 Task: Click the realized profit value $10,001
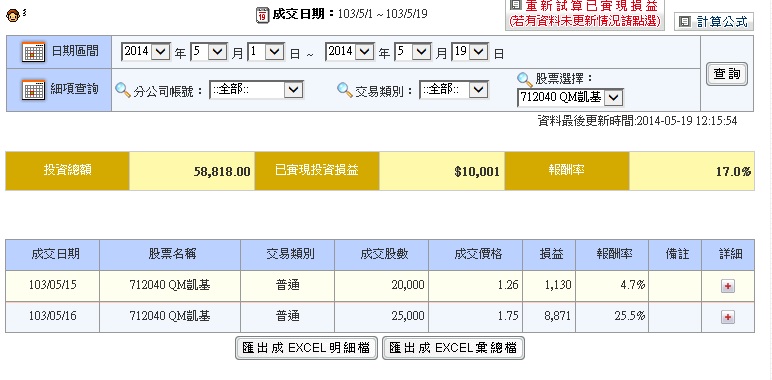click(477, 172)
